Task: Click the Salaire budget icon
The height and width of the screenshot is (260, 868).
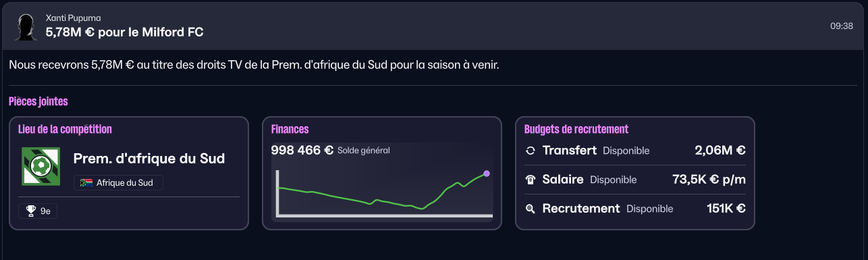Action: pyautogui.click(x=531, y=180)
